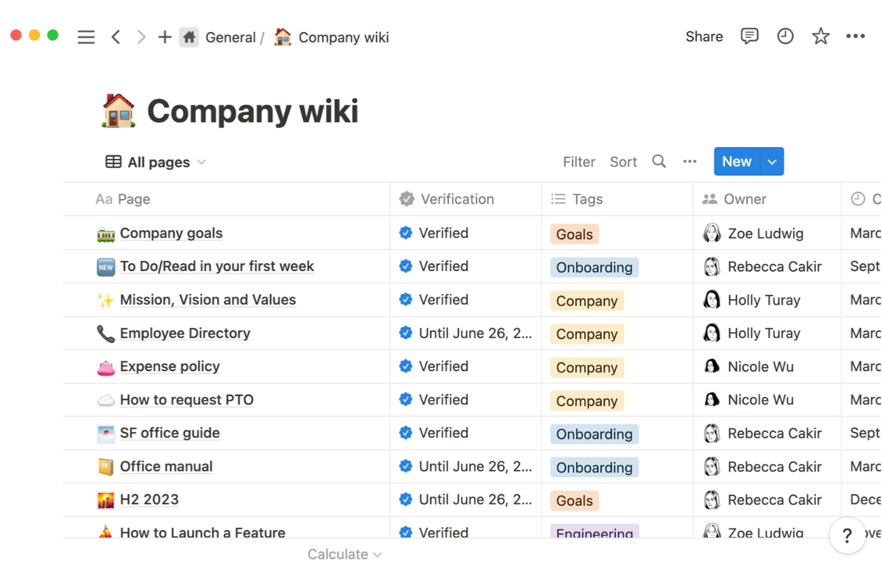
Task: Click the Onboarding tag on SF office guide
Action: [x=594, y=434]
